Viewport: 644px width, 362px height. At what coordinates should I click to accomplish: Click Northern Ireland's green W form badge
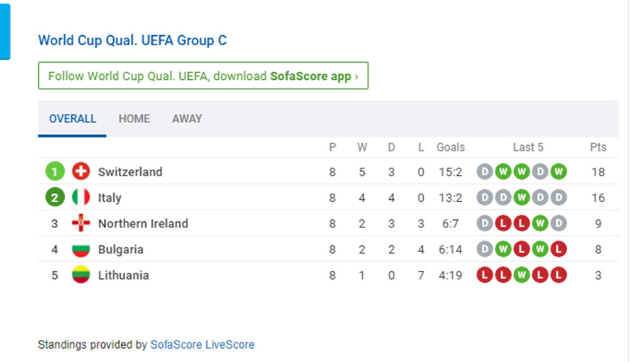pyautogui.click(x=540, y=223)
